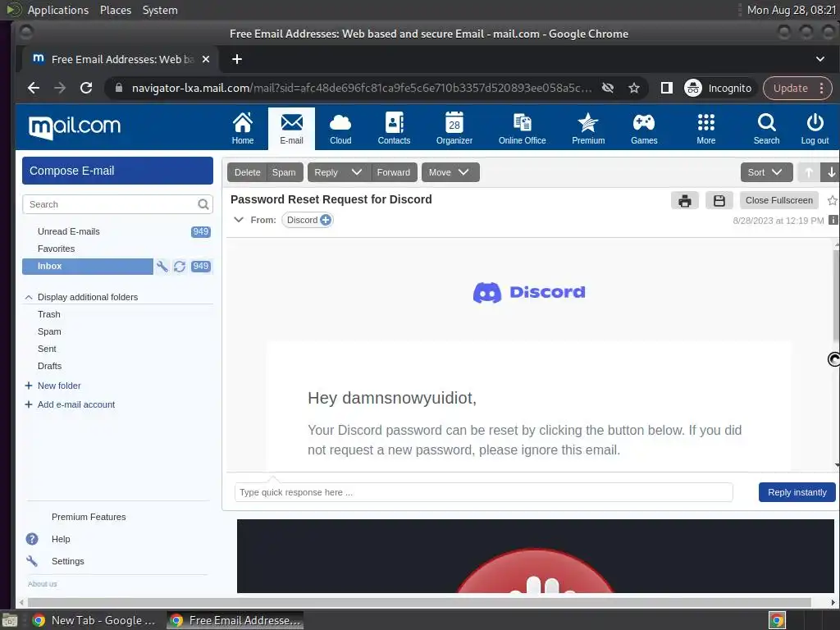Open the Organizer calendar

(454, 129)
